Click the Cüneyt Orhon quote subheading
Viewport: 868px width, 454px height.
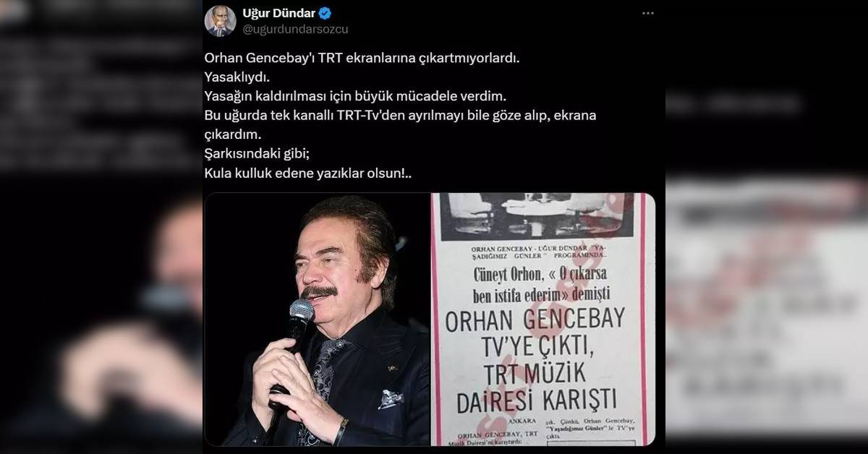[x=538, y=285]
